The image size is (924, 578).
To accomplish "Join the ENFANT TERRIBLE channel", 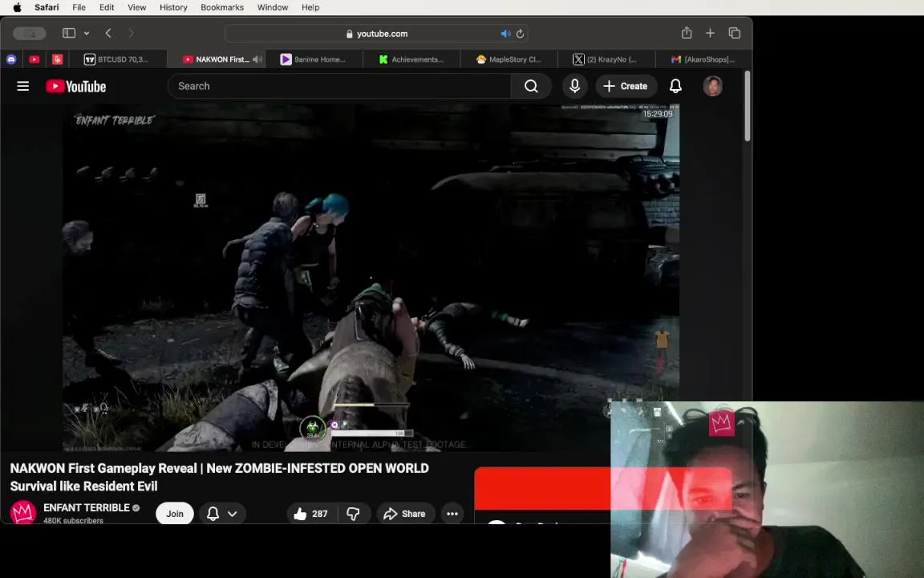I will pyautogui.click(x=174, y=514).
